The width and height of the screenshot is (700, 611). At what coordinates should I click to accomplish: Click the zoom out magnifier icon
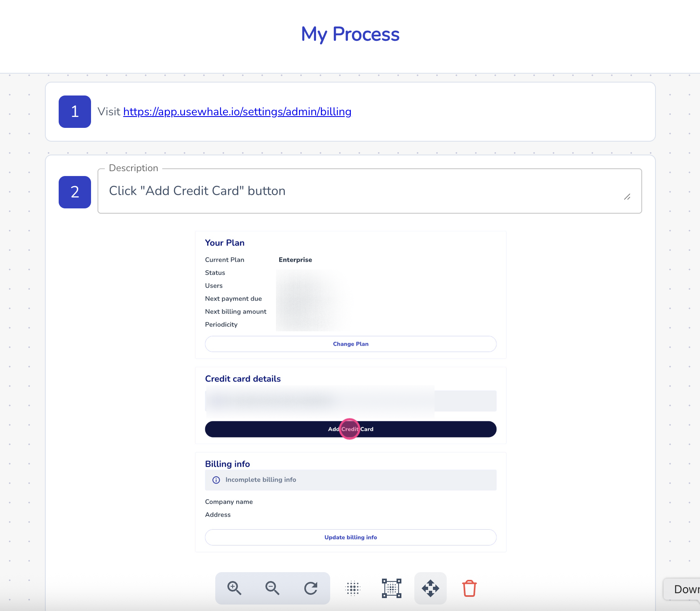(272, 588)
